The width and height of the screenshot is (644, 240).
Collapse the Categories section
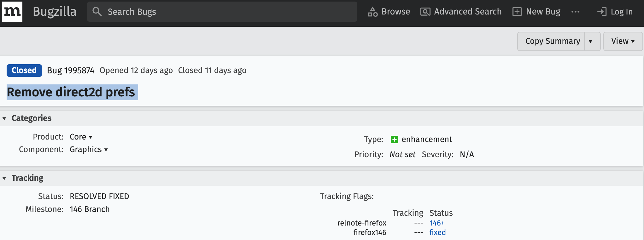pos(4,118)
